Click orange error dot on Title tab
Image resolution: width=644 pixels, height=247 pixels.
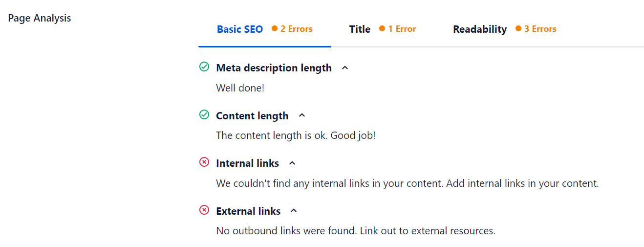pyautogui.click(x=382, y=29)
